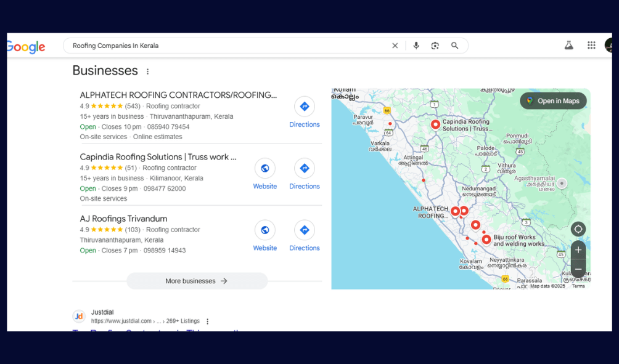This screenshot has height=364, width=619.
Task: Click Varkala label on map
Action: [380, 146]
